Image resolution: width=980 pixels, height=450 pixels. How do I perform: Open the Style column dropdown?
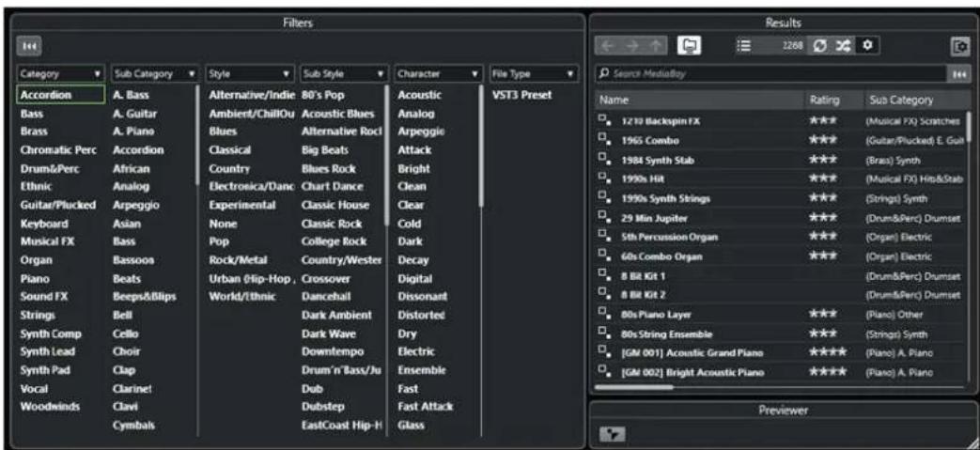pyautogui.click(x=286, y=74)
